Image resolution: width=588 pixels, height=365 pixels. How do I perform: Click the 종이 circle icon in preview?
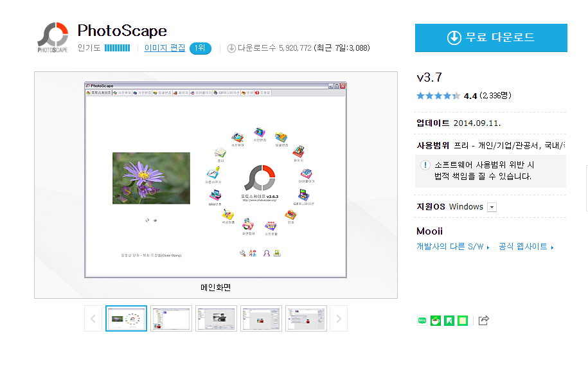click(220, 154)
